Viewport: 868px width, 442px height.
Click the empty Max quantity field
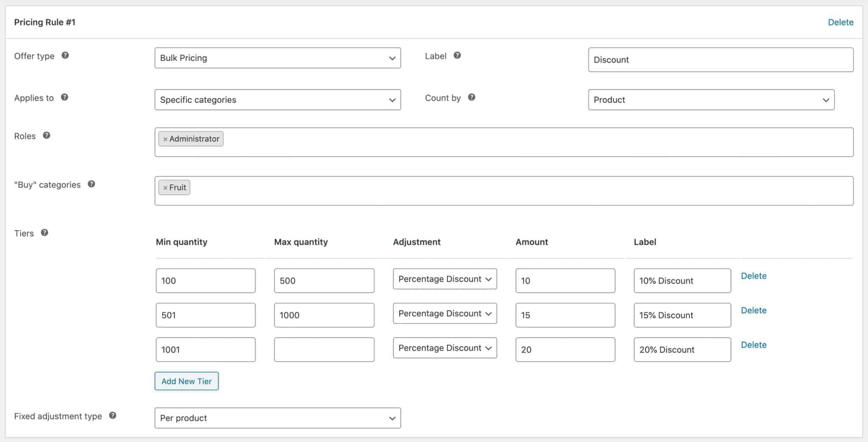pos(324,350)
